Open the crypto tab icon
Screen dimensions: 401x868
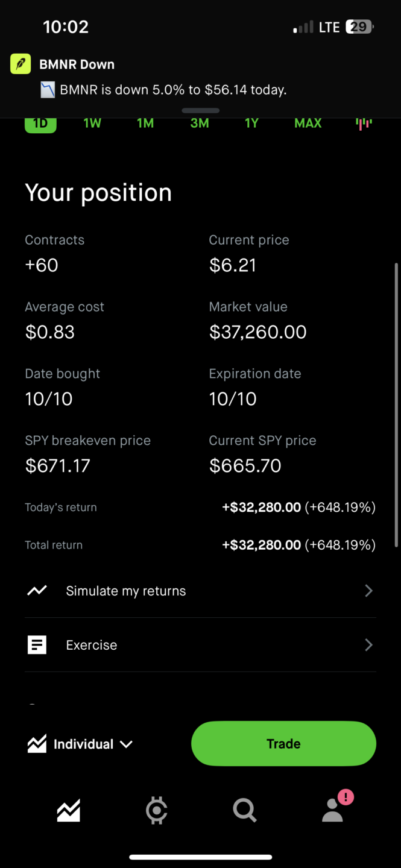point(157,811)
